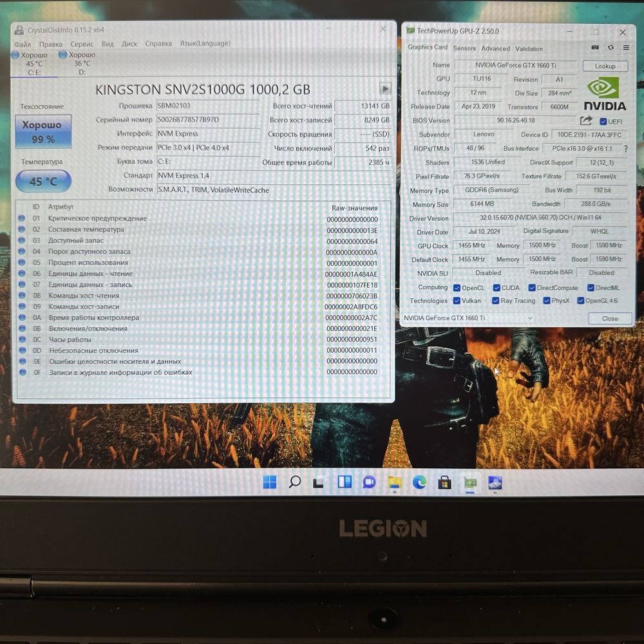Click the GPU-Z screenshot camera icon
644x644 pixels.
click(x=594, y=48)
